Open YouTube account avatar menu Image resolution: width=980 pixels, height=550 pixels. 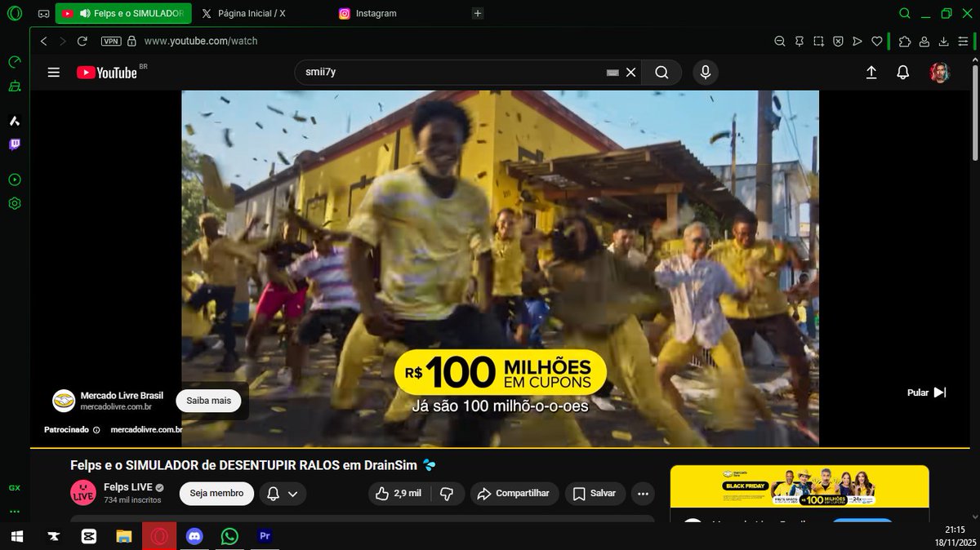(940, 73)
